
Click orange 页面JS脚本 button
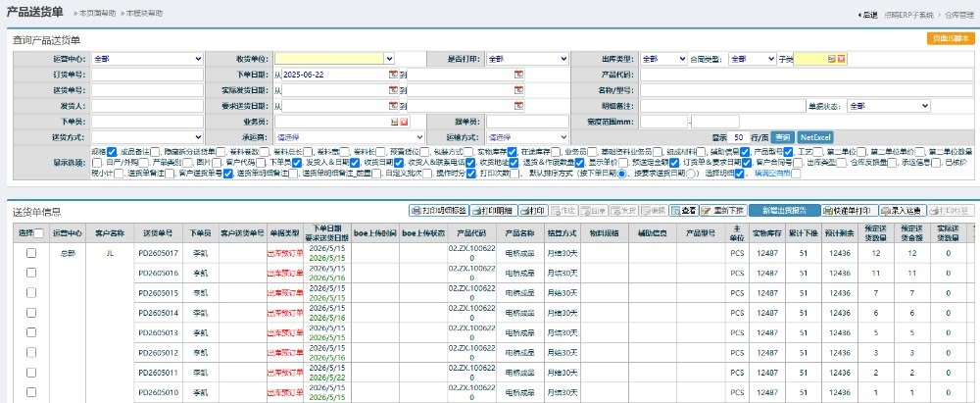click(951, 39)
